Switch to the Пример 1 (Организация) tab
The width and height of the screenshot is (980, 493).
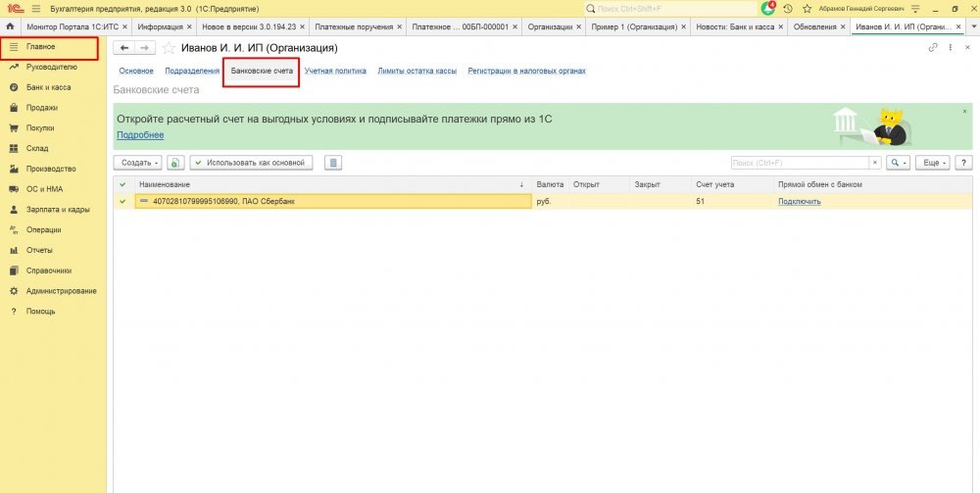(634, 26)
